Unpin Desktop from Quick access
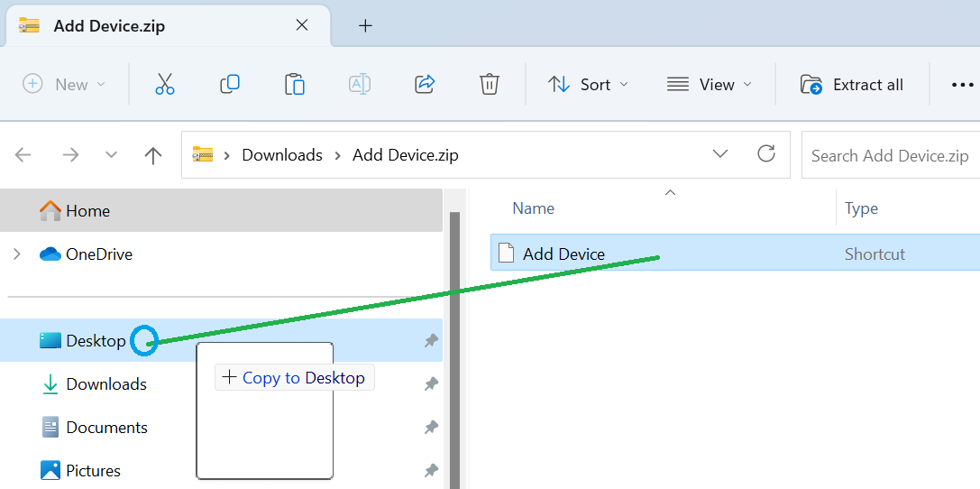This screenshot has width=980, height=489. click(431, 341)
